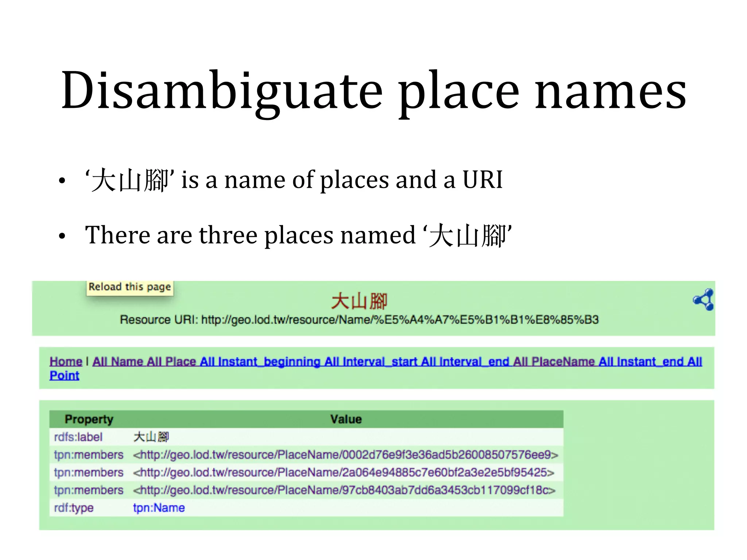Open the All Instant_end link

(x=641, y=361)
